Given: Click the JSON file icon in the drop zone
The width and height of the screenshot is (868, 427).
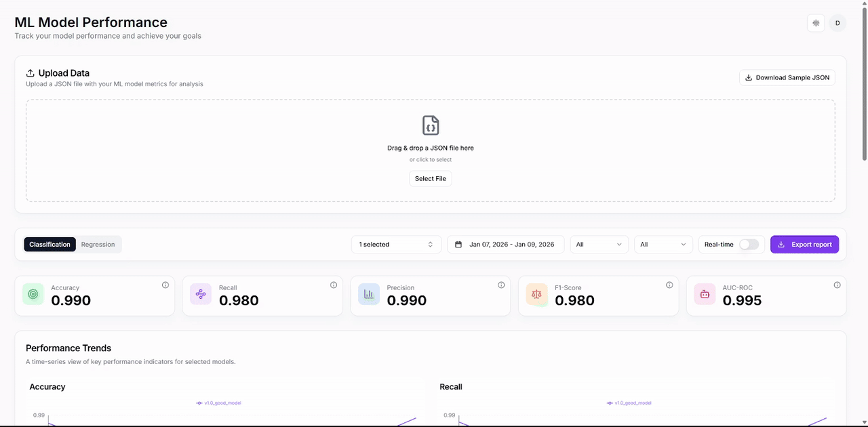Looking at the screenshot, I should pyautogui.click(x=430, y=125).
